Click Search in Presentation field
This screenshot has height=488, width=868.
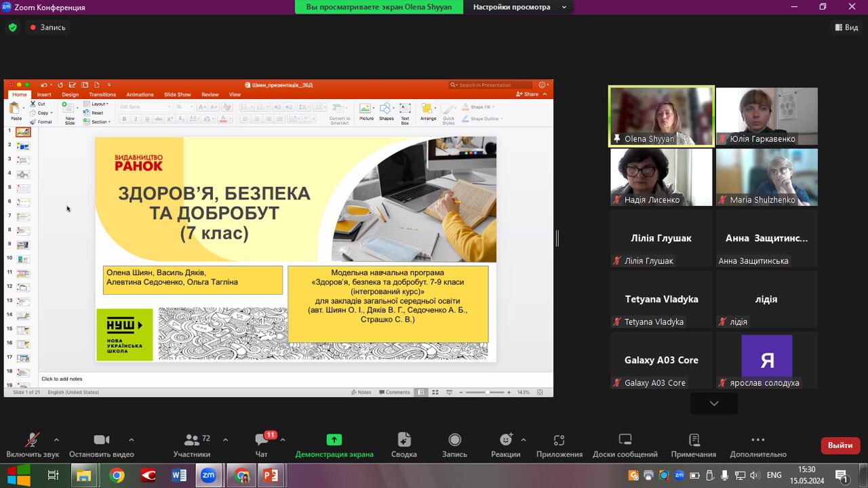pos(490,85)
